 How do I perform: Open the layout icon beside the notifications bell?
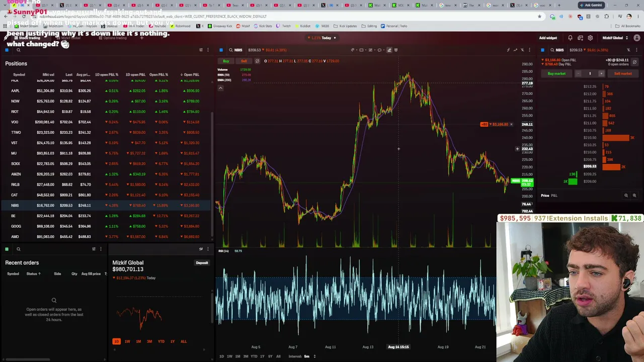pos(580,38)
